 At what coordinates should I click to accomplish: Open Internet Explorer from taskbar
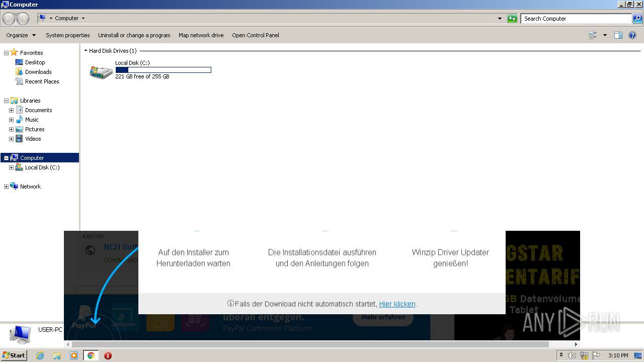(x=40, y=355)
